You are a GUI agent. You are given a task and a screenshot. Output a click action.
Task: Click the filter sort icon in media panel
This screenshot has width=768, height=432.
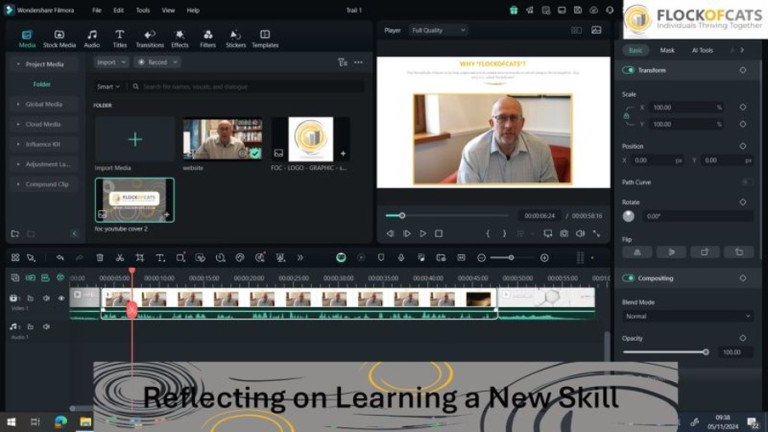[342, 62]
